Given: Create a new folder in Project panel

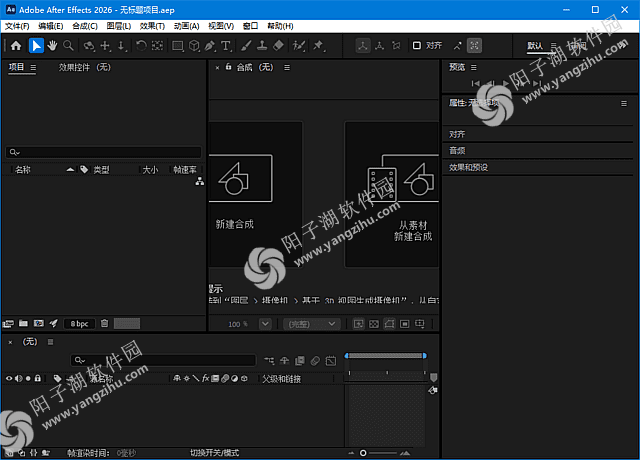Looking at the screenshot, I should [x=23, y=324].
